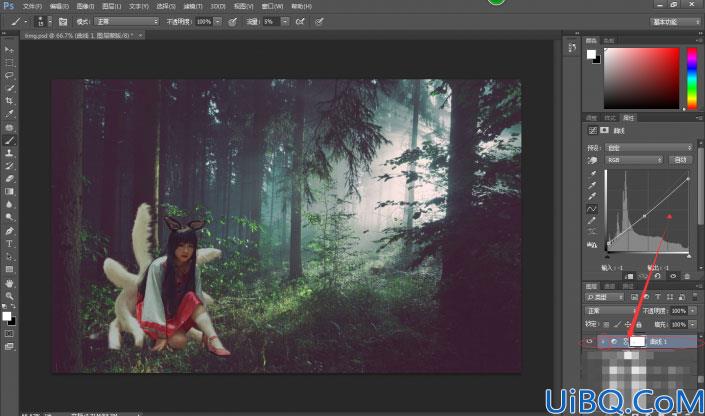Filter layers by pixel layer icon
The height and width of the screenshot is (416, 705).
pyautogui.click(x=634, y=297)
